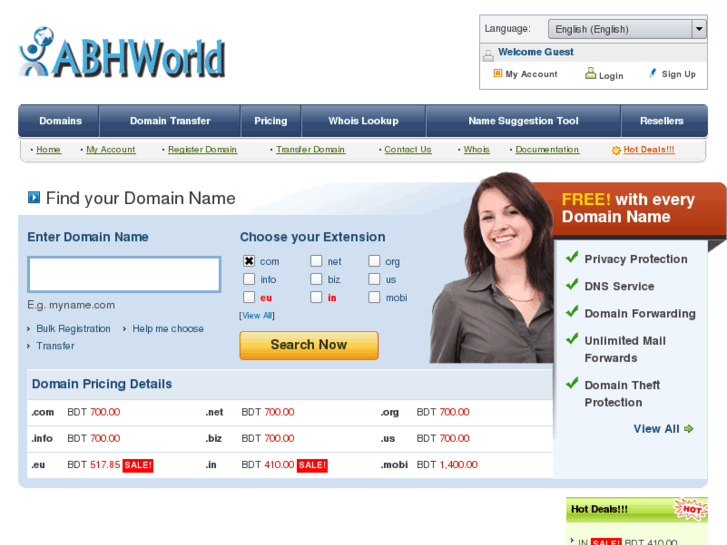This screenshot has height=545, width=727.
Task: Click the Bulk Registration link
Action: [x=73, y=328]
